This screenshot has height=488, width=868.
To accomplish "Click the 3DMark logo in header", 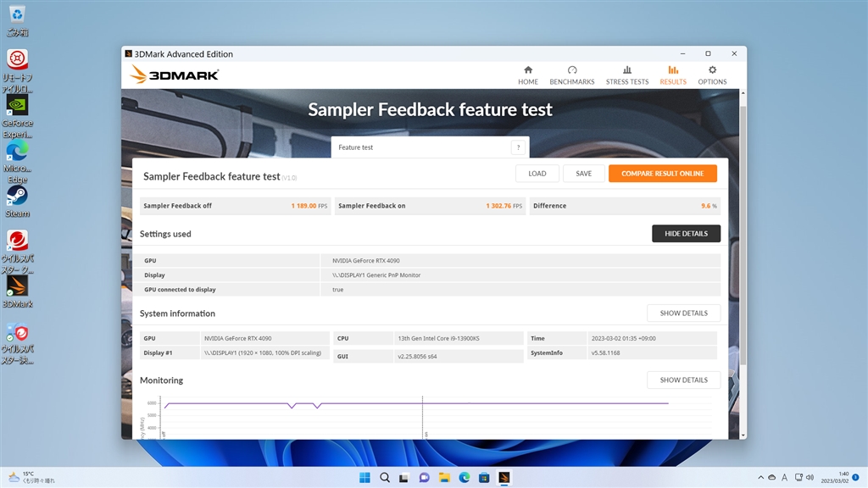I will click(174, 75).
